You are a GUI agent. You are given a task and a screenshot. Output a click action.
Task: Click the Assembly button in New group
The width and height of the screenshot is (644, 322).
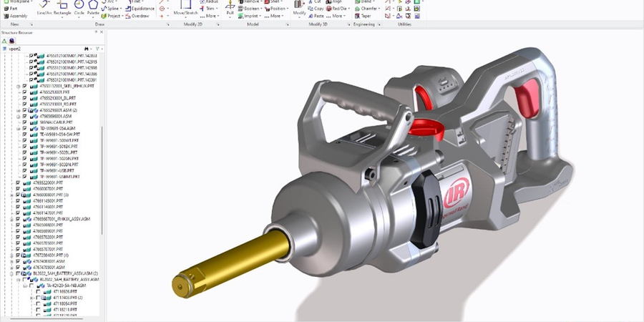click(16, 15)
